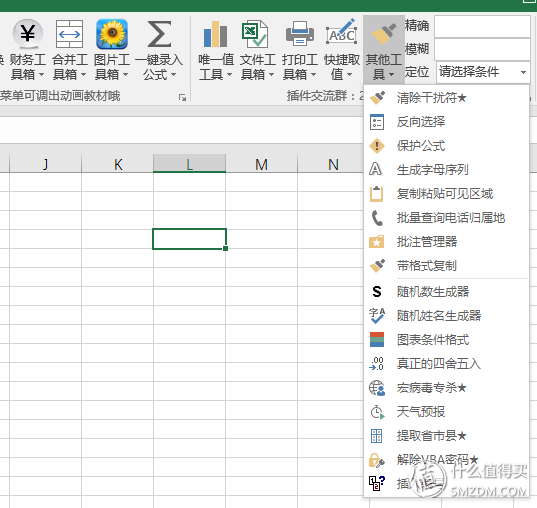537x508 pixels.
Task: Open the 请选择条件 combo box
Action: coord(483,72)
